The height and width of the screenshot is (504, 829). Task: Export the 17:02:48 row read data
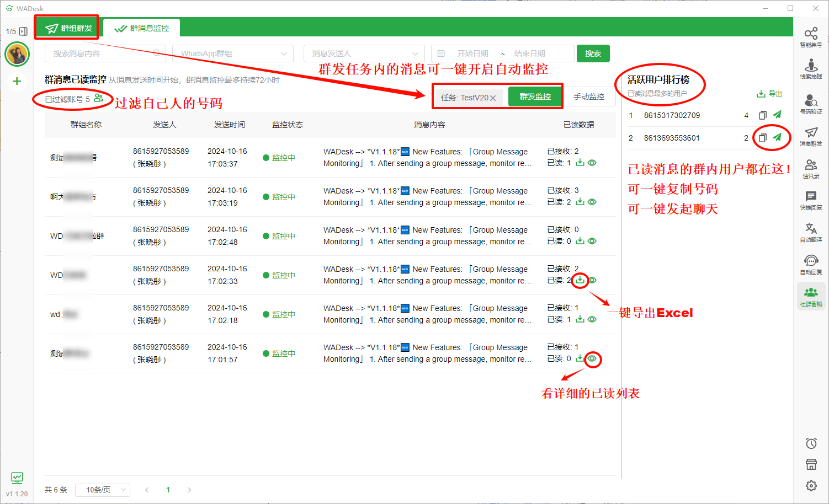(x=580, y=241)
